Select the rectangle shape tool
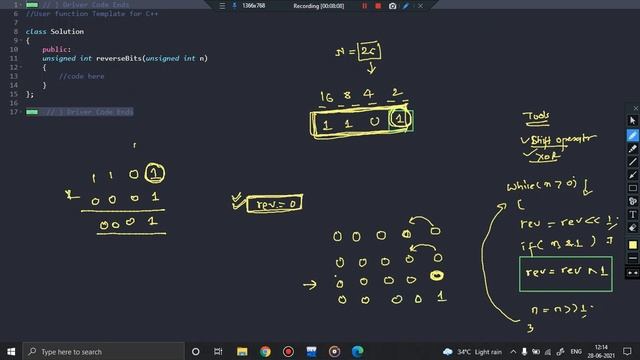The image size is (640, 360). 632,188
